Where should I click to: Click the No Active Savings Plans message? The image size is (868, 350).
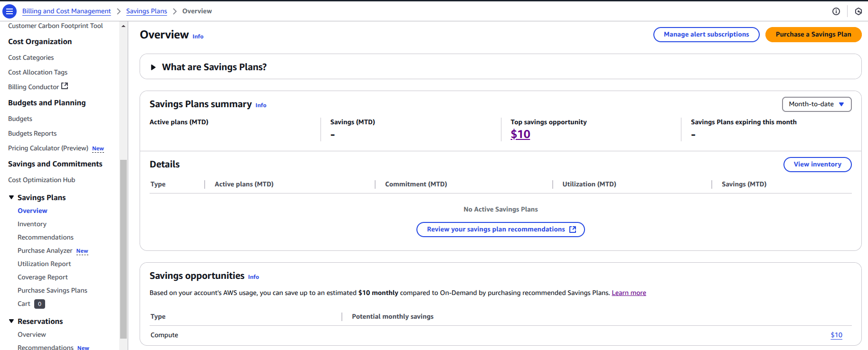pos(500,210)
